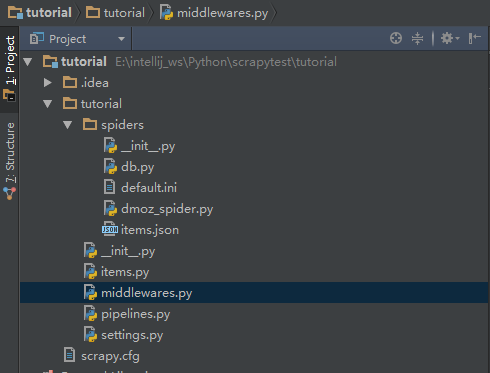Click the Python icon of pipelines.py
Image resolution: width=490 pixels, height=373 pixels.
[x=90, y=314]
